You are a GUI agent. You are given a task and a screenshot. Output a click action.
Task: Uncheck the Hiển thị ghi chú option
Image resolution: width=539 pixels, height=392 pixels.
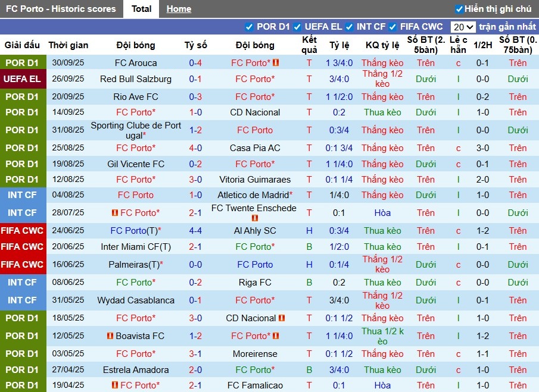coord(459,9)
